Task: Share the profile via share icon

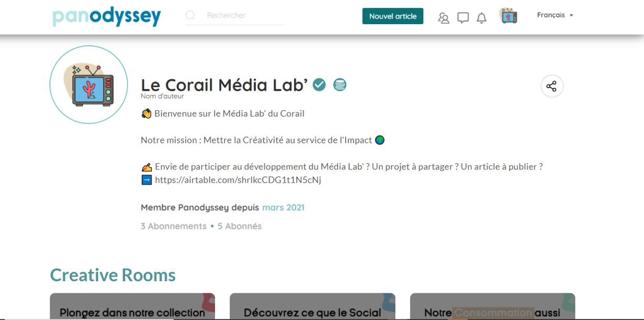Action: 552,87
